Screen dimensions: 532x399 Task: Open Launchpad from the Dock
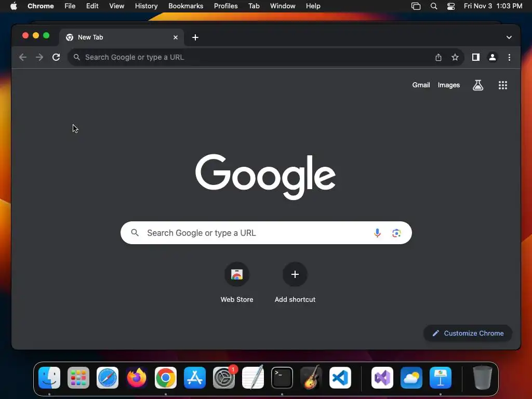[x=78, y=378]
